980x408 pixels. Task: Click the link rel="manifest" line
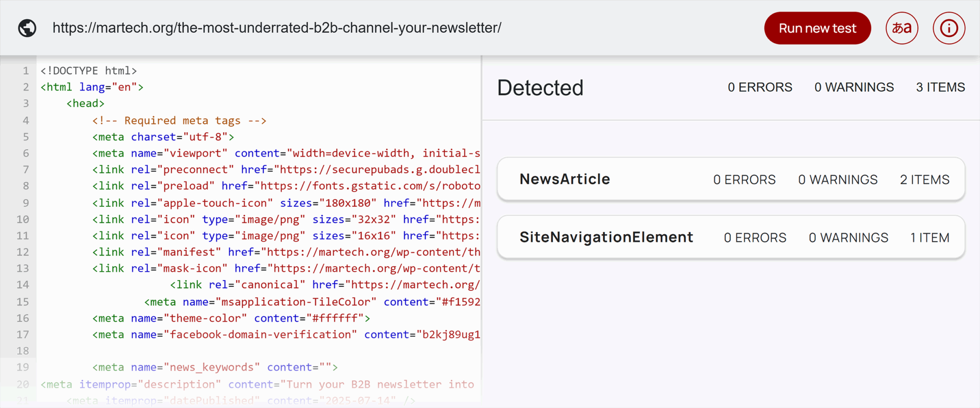click(286, 252)
